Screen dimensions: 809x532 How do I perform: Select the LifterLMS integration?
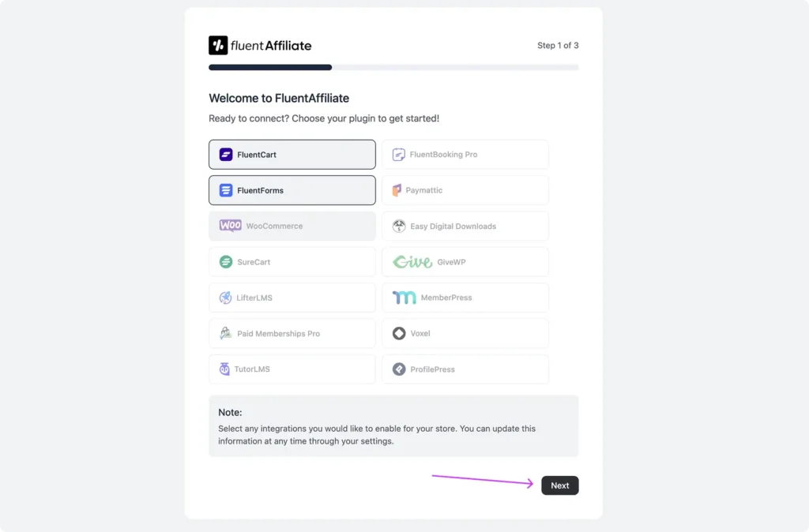pos(292,298)
